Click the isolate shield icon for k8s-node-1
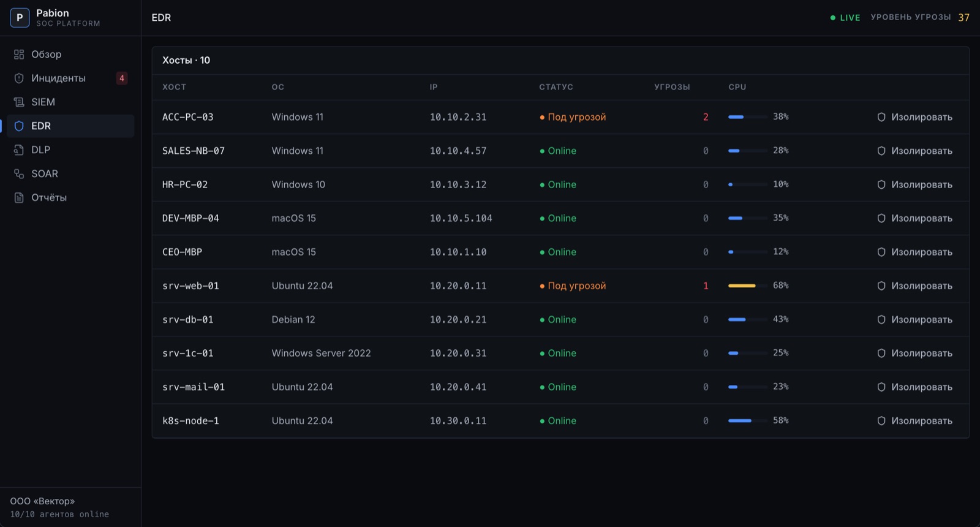 coord(881,421)
